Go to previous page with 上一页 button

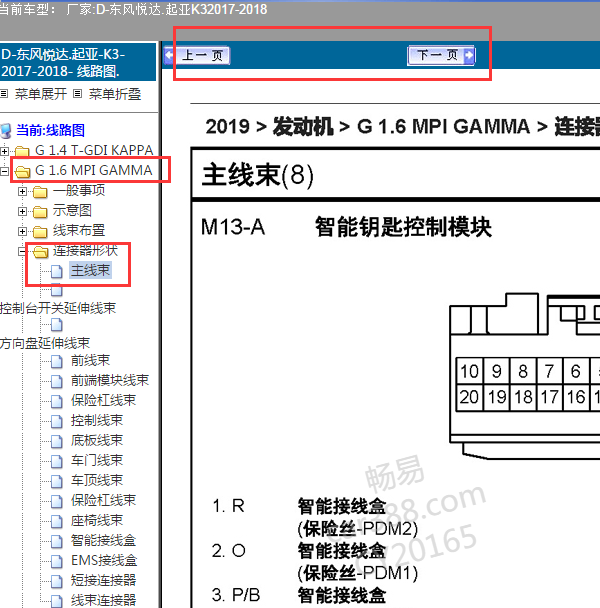pos(197,55)
